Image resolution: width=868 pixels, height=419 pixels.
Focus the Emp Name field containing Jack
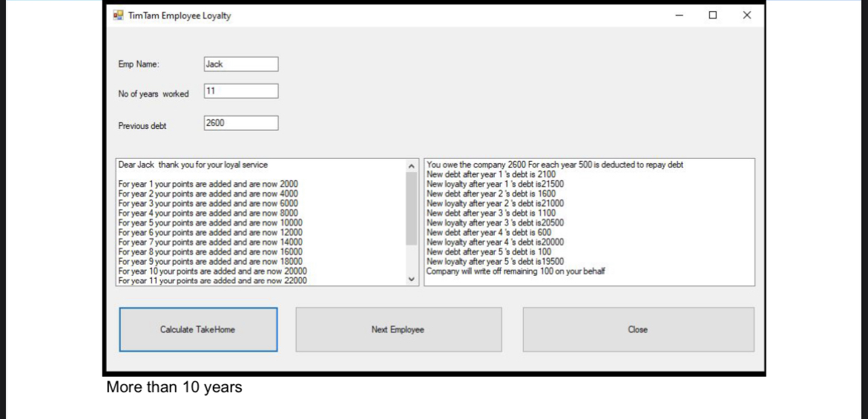241,65
